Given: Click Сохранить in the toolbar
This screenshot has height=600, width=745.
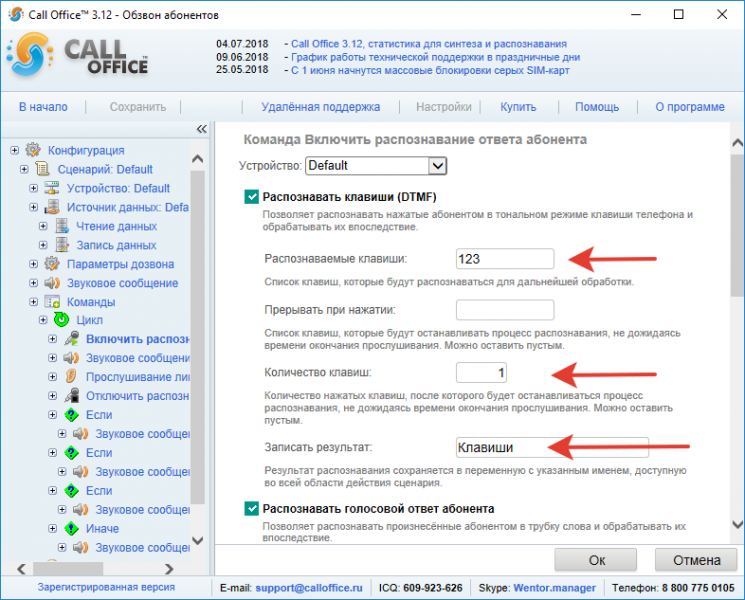Looking at the screenshot, I should (138, 107).
